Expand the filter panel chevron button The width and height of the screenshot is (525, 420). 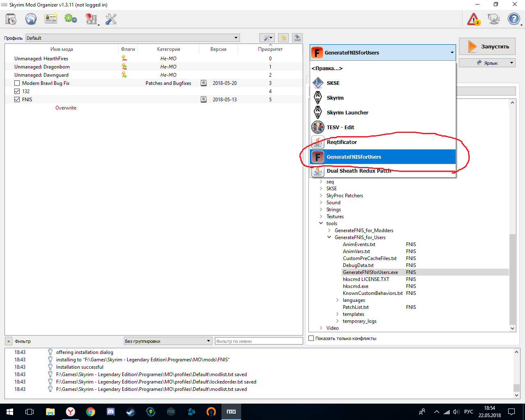pyautogui.click(x=9, y=341)
